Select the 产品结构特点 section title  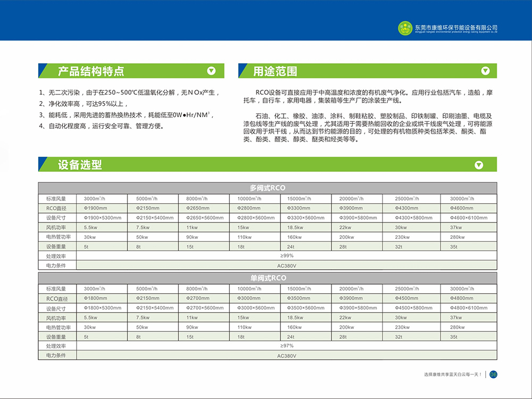[x=91, y=71]
